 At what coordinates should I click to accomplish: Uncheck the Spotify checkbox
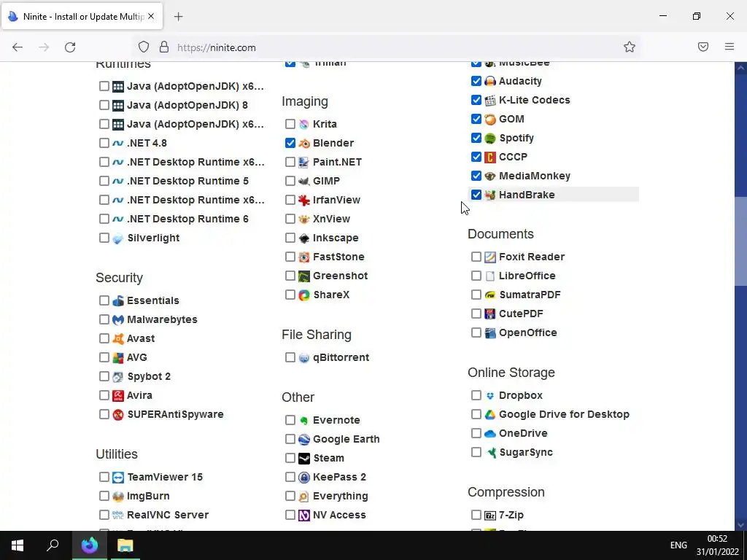coord(476,138)
